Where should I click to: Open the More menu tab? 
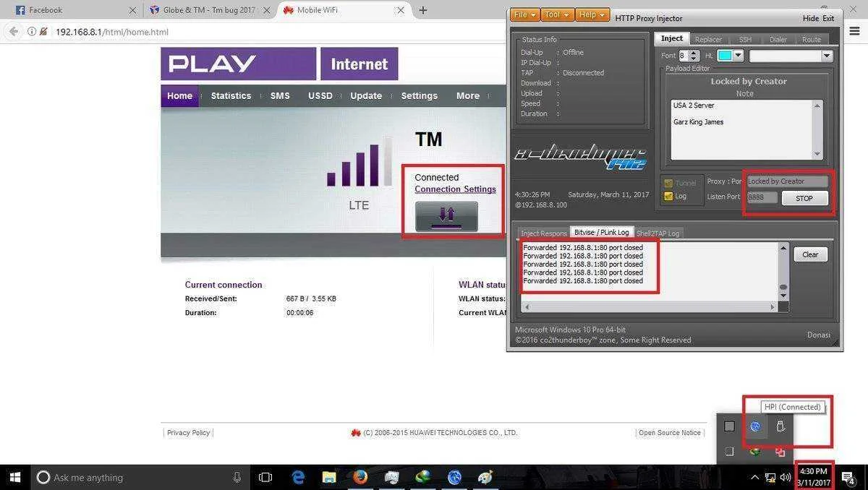(468, 95)
